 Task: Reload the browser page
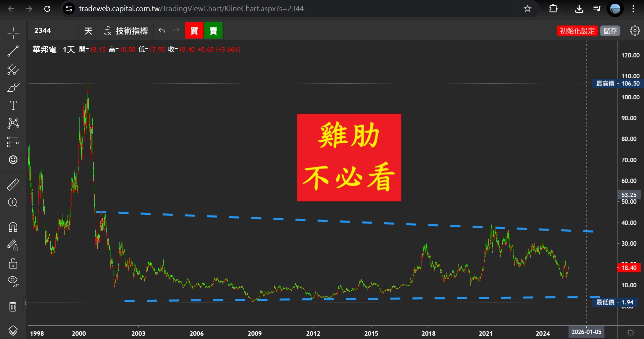click(x=47, y=9)
